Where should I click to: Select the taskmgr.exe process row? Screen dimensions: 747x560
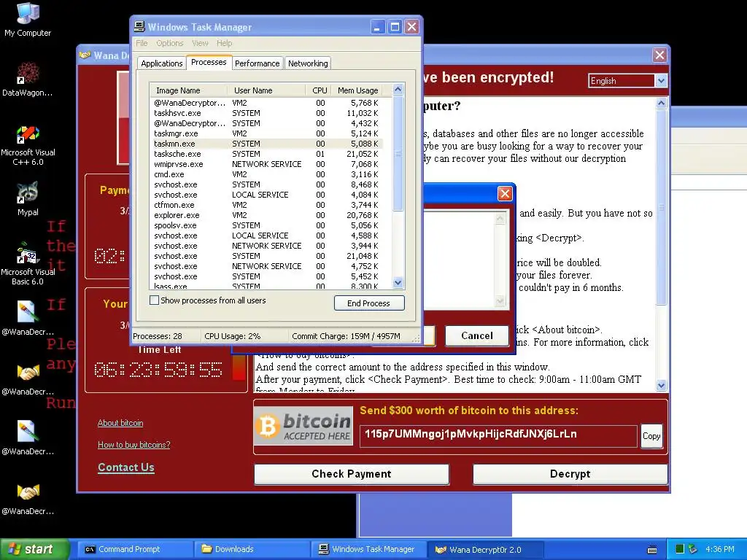pos(266,133)
